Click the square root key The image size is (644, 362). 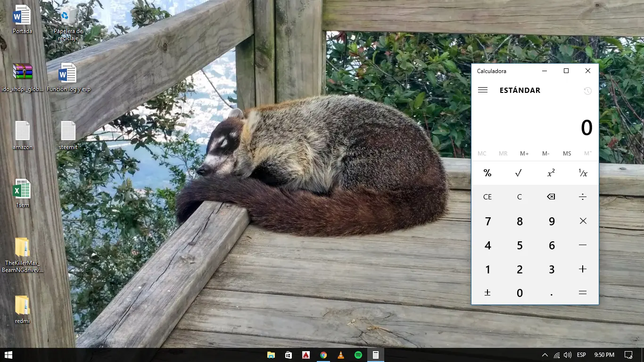click(x=519, y=173)
